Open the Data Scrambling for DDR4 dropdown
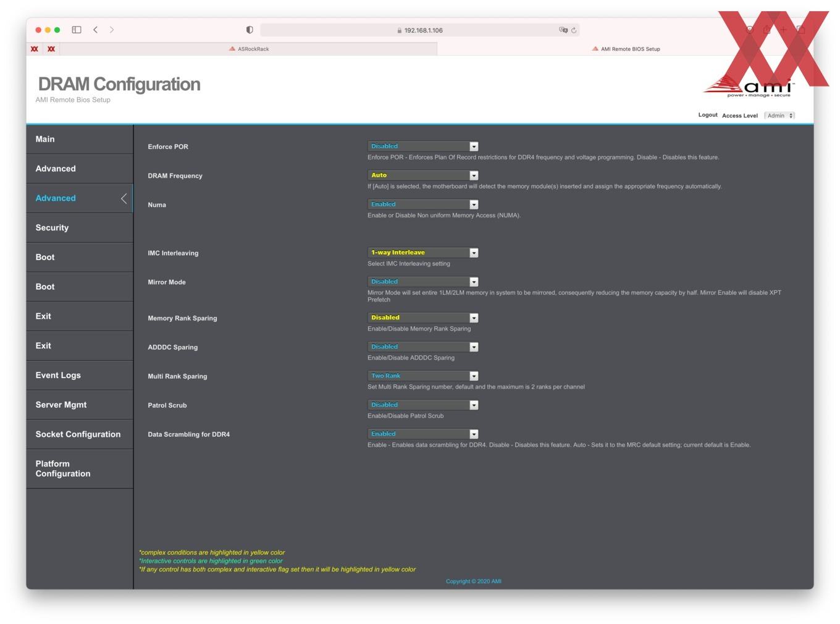This screenshot has width=840, height=624. click(x=423, y=434)
